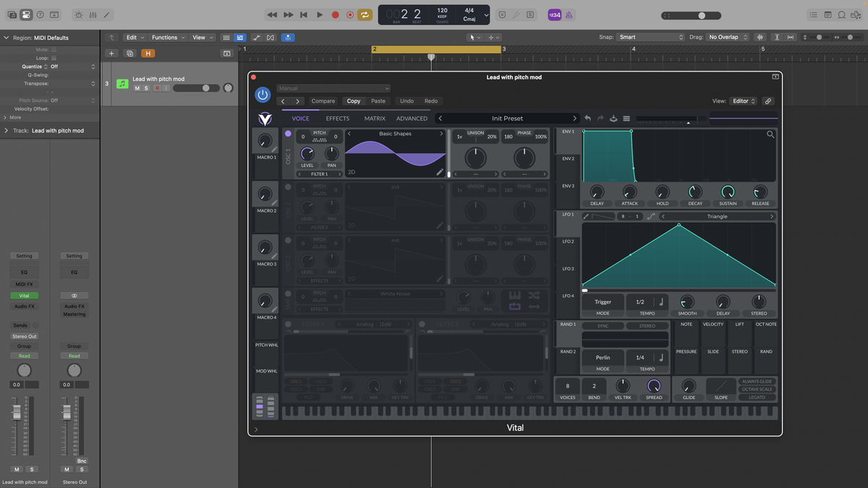
Task: Open the Functions menu in the piano roll
Action: tap(167, 37)
